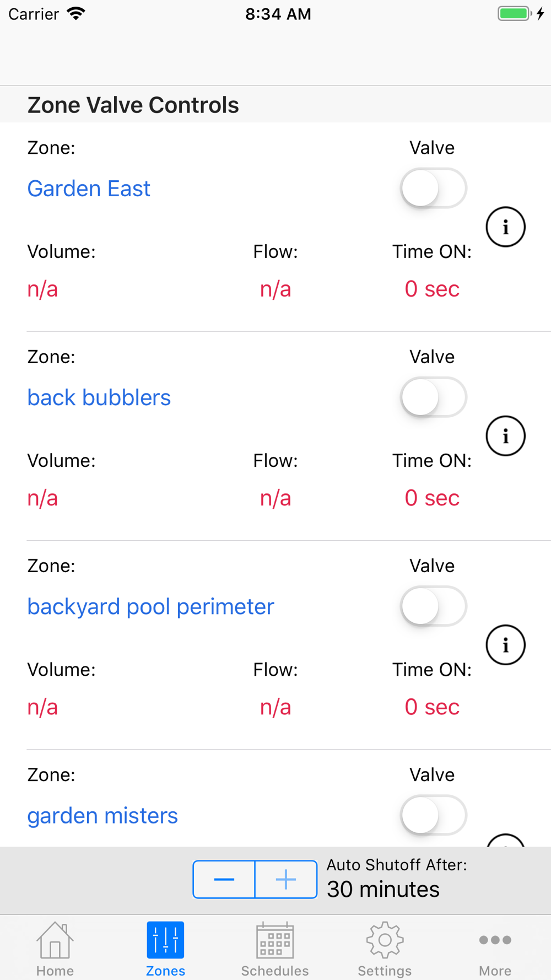
Task: Tap the Zone Valve Controls header
Action: pyautogui.click(x=133, y=105)
